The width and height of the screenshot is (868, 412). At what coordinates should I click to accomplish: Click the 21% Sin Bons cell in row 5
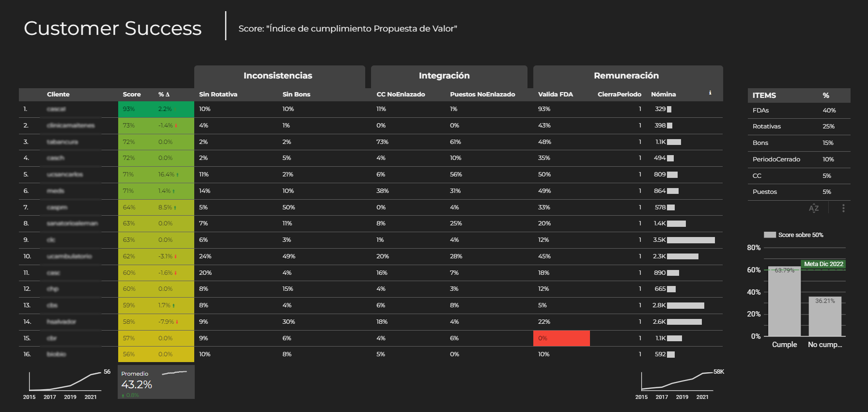(288, 174)
